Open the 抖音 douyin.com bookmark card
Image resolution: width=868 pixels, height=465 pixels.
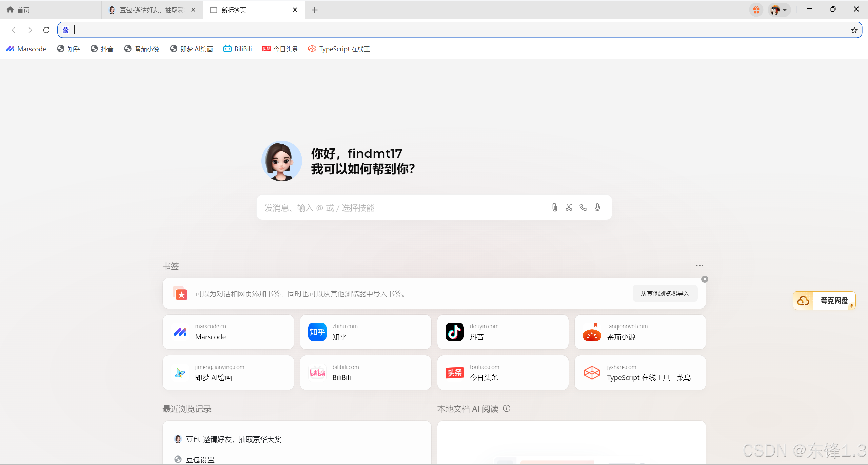(x=502, y=332)
